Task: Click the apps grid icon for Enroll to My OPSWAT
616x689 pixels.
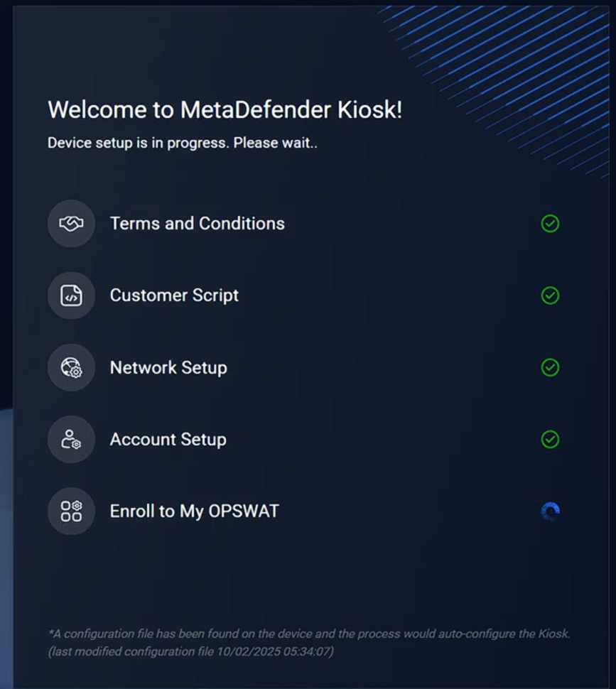Action: (x=71, y=511)
